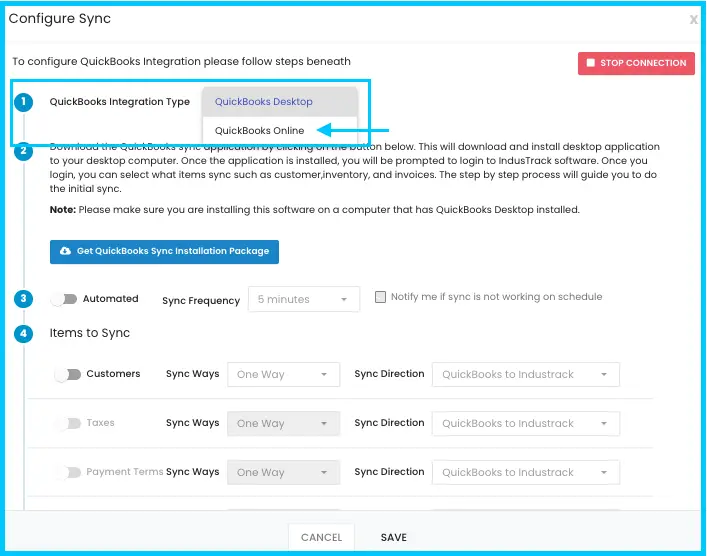The image size is (707, 556).
Task: Click the Stop Connection button
Action: click(x=636, y=63)
